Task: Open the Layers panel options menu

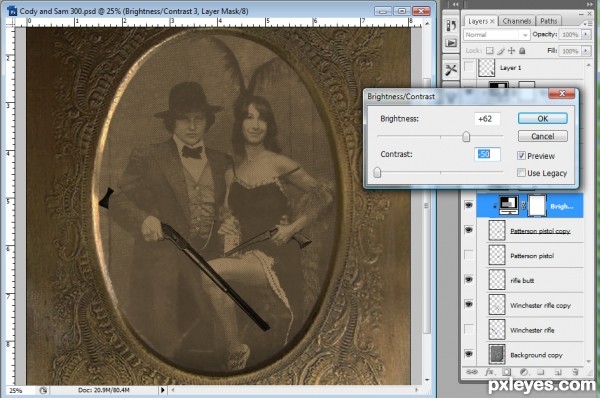Action: [587, 23]
